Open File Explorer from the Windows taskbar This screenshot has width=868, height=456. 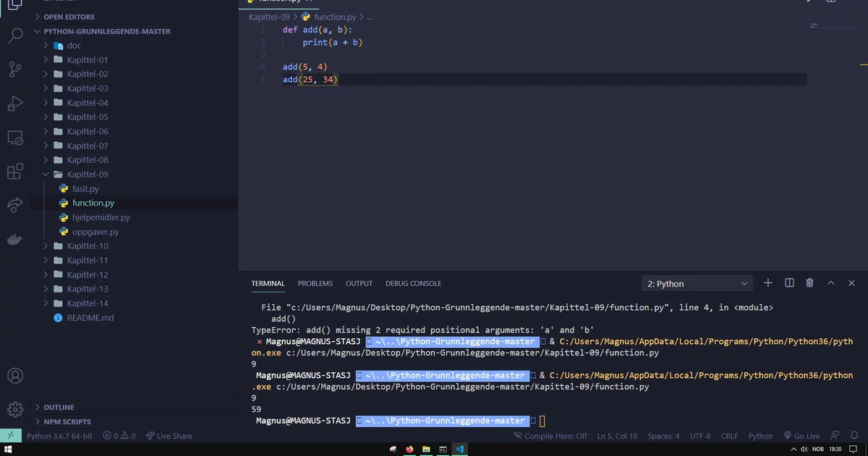426,449
